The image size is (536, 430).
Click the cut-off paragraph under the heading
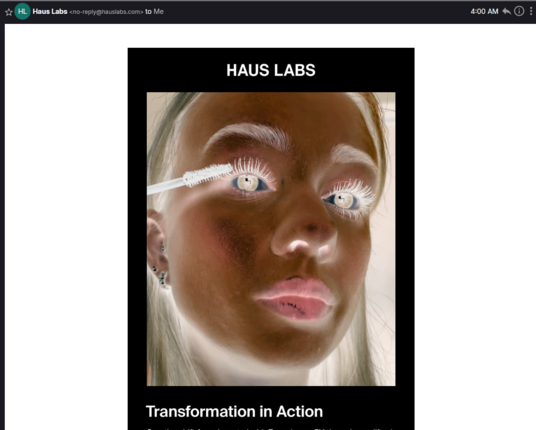tap(271, 428)
